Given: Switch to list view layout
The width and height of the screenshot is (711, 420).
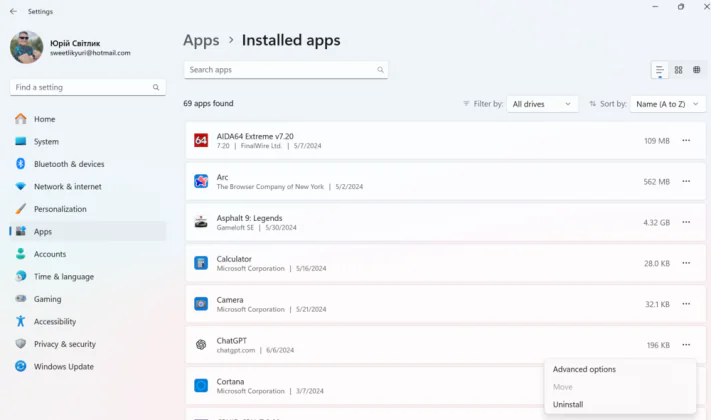Looking at the screenshot, I should click(659, 70).
